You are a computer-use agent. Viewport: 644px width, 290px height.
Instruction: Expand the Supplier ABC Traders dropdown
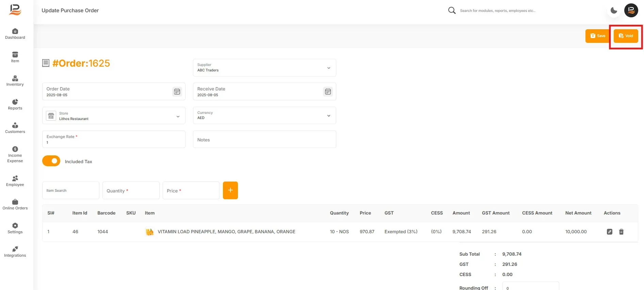[x=264, y=68]
